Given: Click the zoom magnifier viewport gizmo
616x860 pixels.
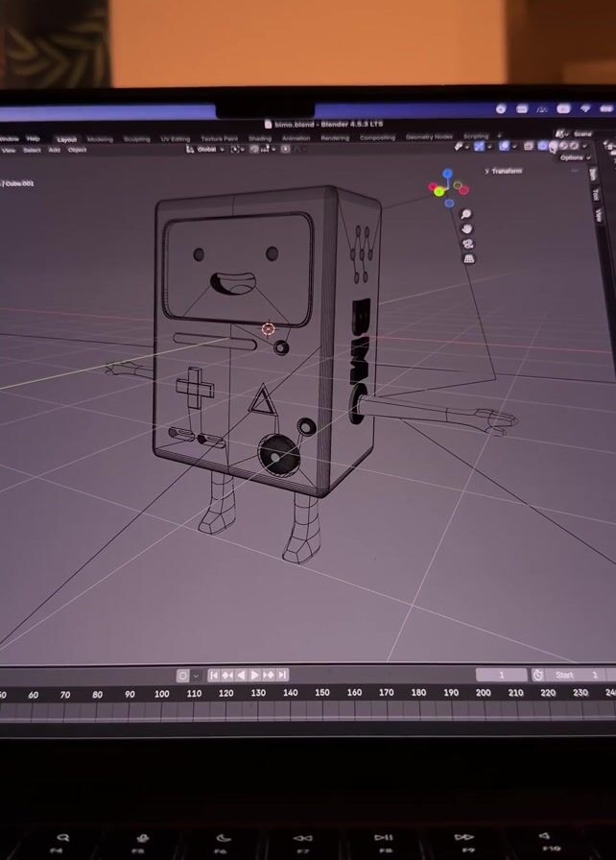Looking at the screenshot, I should (466, 214).
